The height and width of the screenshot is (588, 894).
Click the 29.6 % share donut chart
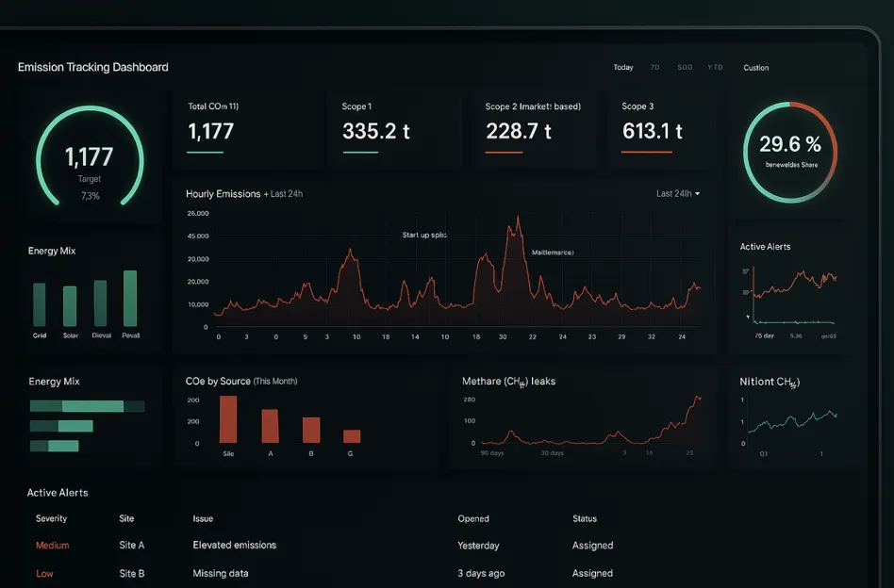(789, 151)
